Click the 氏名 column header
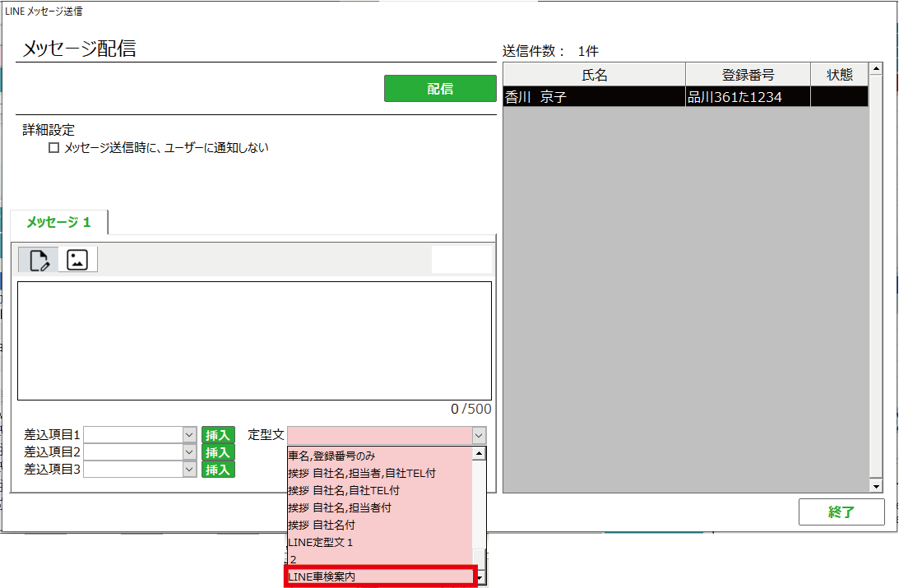The image size is (899, 588). (594, 75)
